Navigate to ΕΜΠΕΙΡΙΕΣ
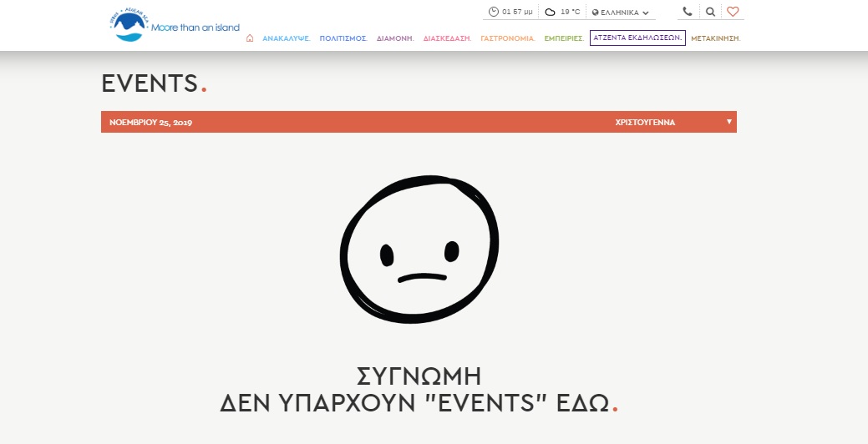 [563, 38]
